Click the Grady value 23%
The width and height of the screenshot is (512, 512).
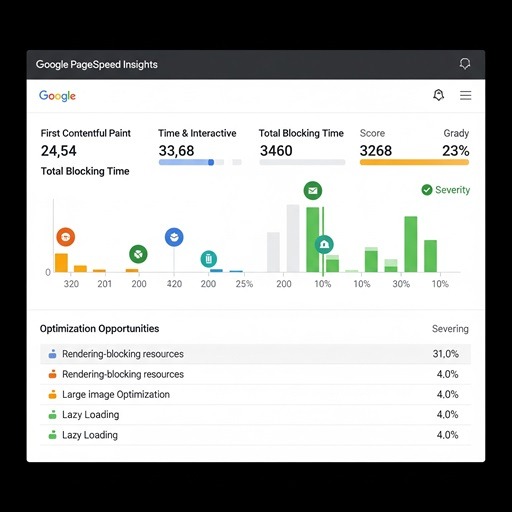[456, 151]
